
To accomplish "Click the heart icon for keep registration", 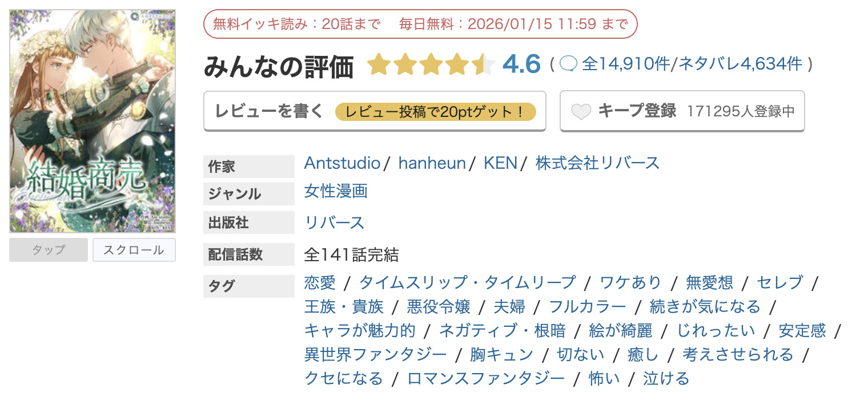I will click(x=581, y=111).
